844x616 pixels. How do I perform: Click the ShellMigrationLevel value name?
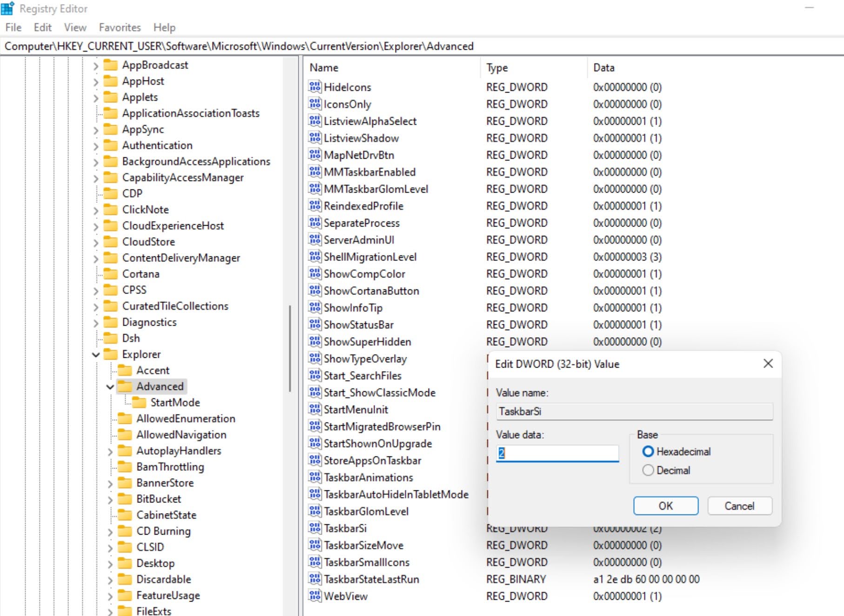[x=370, y=257]
